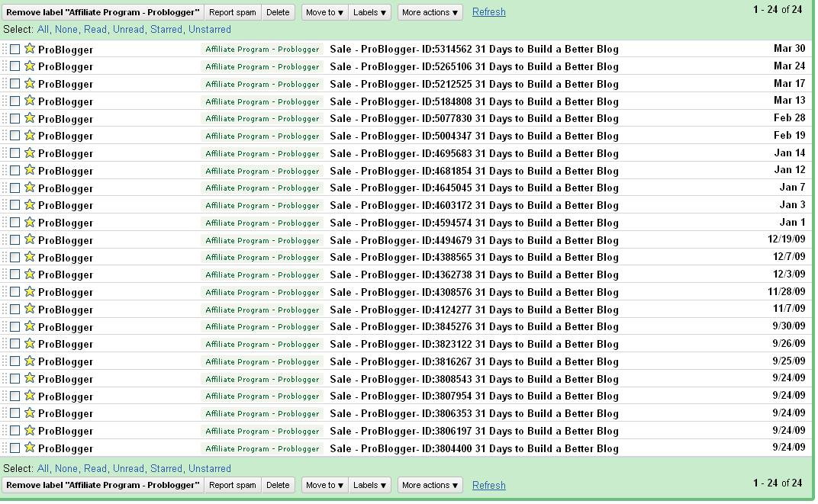818x504 pixels.
Task: Unstar email with ID:5184808
Action: tap(30, 101)
